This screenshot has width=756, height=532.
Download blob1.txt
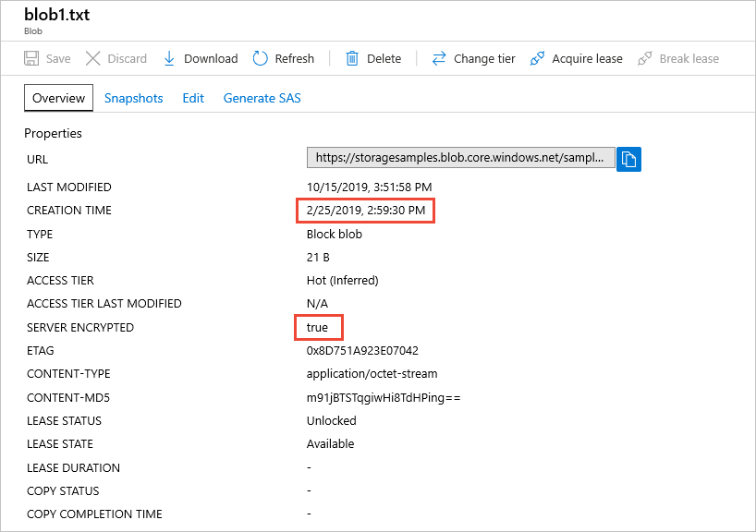200,58
